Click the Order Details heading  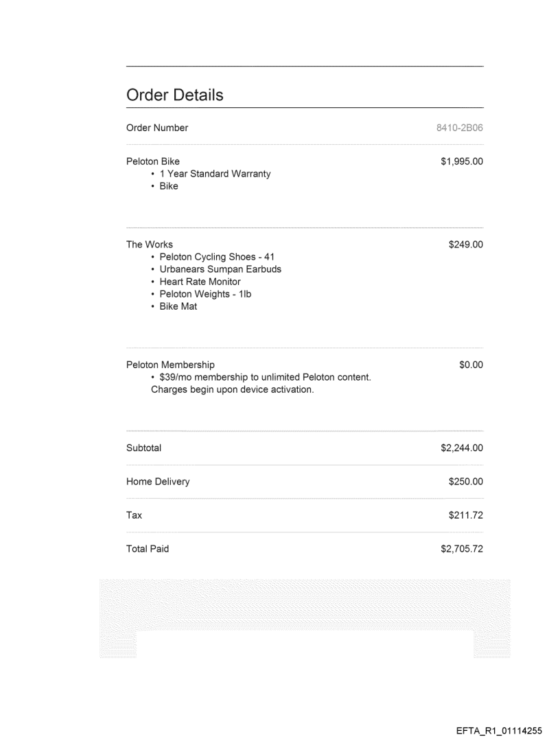(175, 95)
